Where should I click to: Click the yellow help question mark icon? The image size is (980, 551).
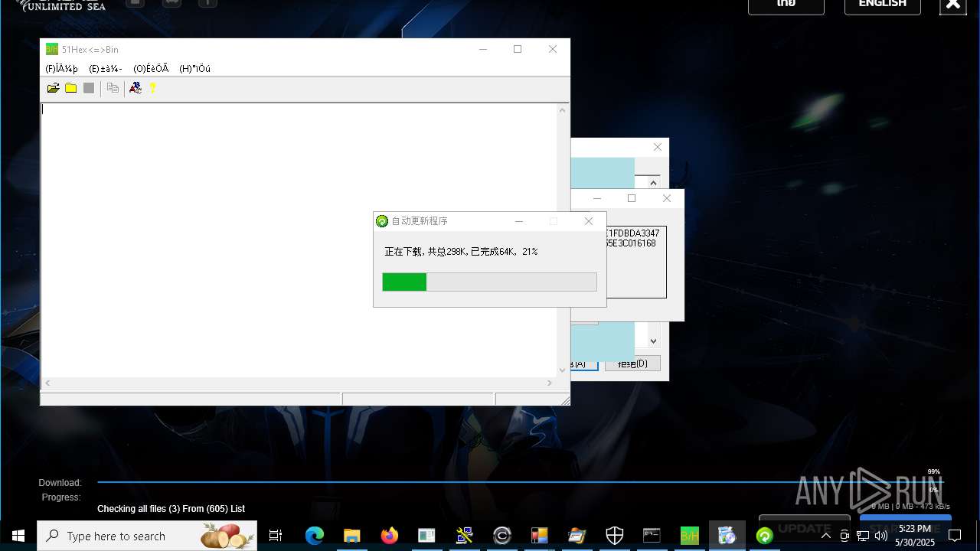[x=152, y=88]
